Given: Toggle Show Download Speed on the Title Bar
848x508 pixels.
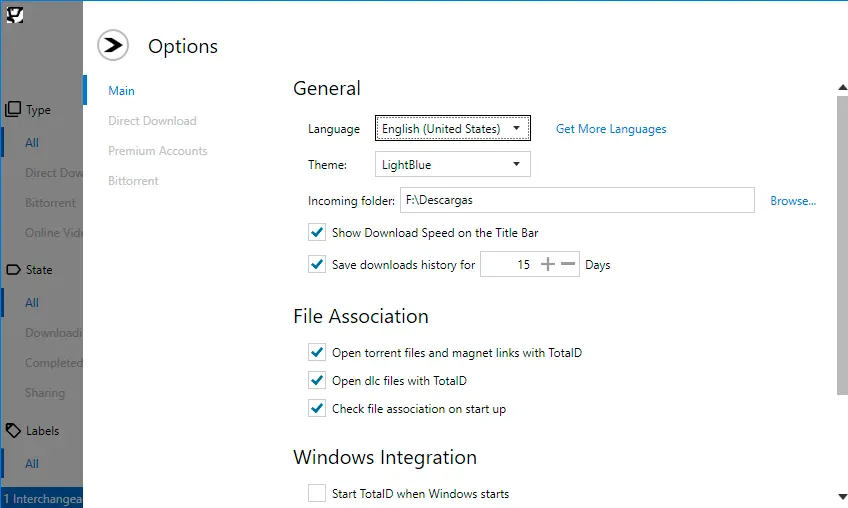Looking at the screenshot, I should coord(317,233).
